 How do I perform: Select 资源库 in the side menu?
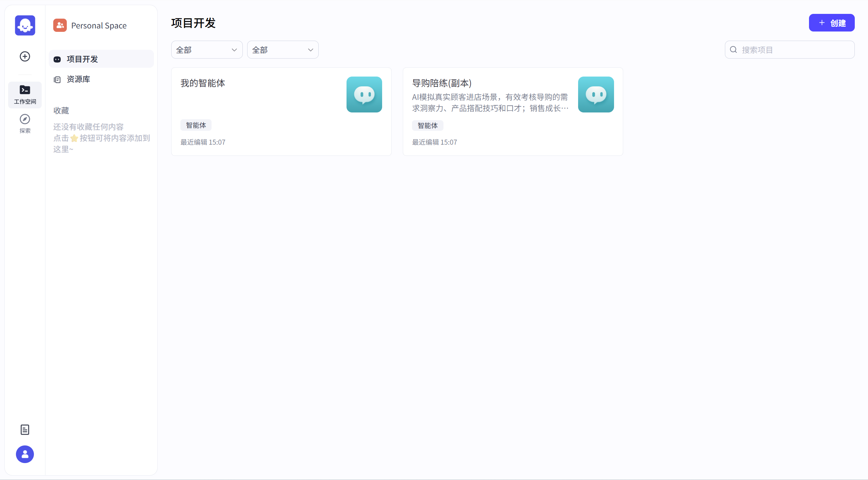[78, 79]
